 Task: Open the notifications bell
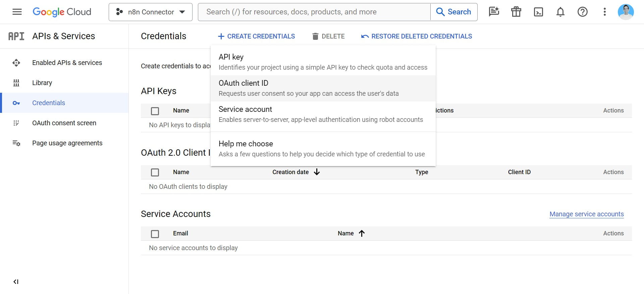tap(560, 12)
